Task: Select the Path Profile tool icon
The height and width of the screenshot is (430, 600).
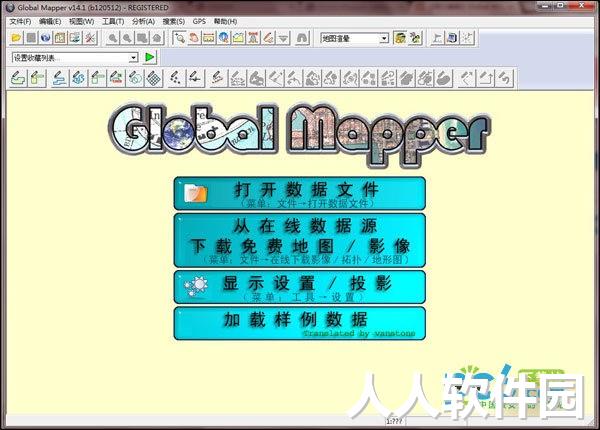Action: [239, 38]
